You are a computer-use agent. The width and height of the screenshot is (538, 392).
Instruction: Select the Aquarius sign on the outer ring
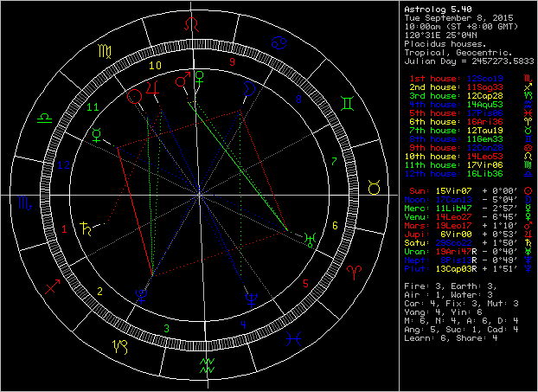click(207, 364)
